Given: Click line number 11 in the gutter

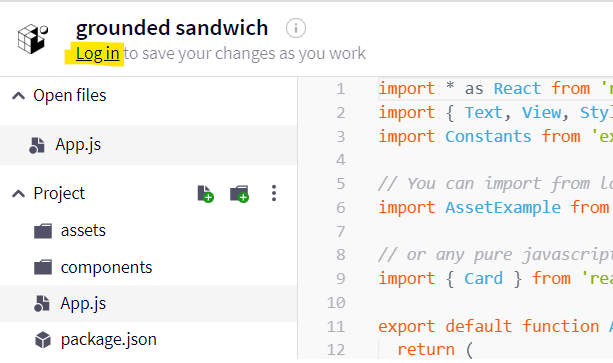Looking at the screenshot, I should [x=336, y=326].
